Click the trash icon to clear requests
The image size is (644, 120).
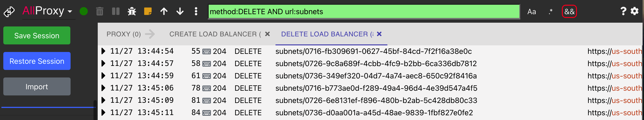99,12
